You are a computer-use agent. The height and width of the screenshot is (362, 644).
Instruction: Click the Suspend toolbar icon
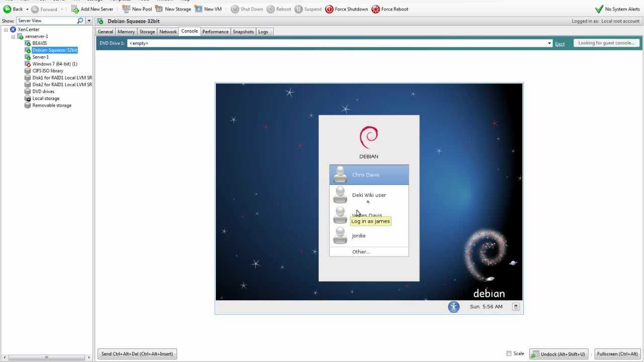298,9
